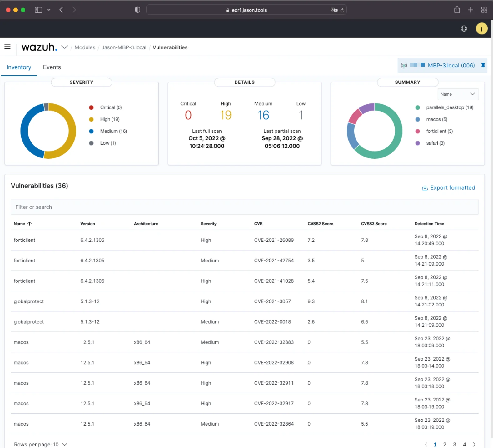Screen dimensions: 493x448
Task: Open the privacy shield report icon
Action: point(137,10)
